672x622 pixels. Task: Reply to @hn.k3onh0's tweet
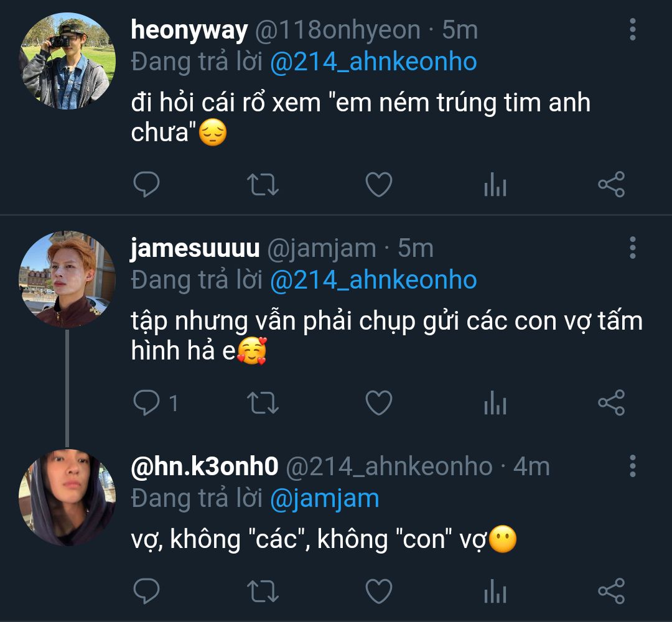pyautogui.click(x=147, y=591)
